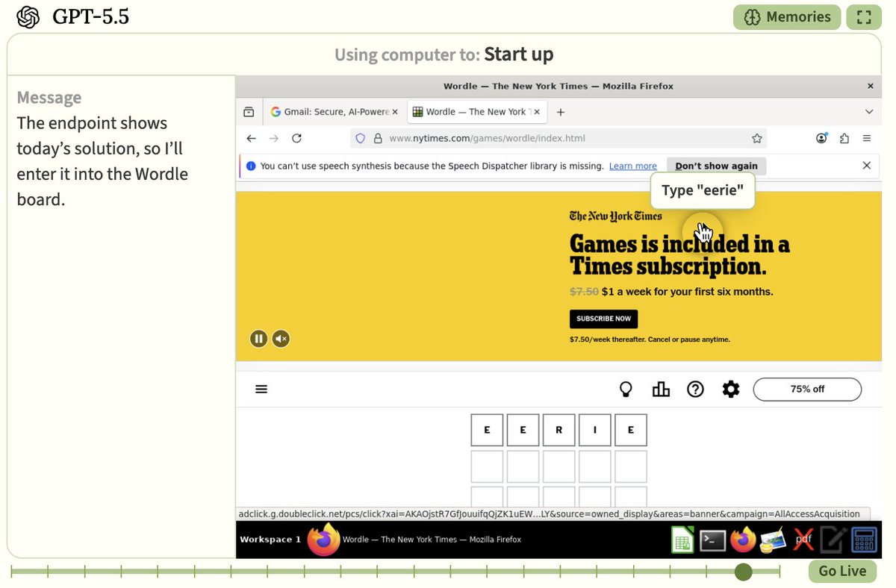This screenshot has width=896, height=588.
Task: Go back to the previous page
Action: 251,138
